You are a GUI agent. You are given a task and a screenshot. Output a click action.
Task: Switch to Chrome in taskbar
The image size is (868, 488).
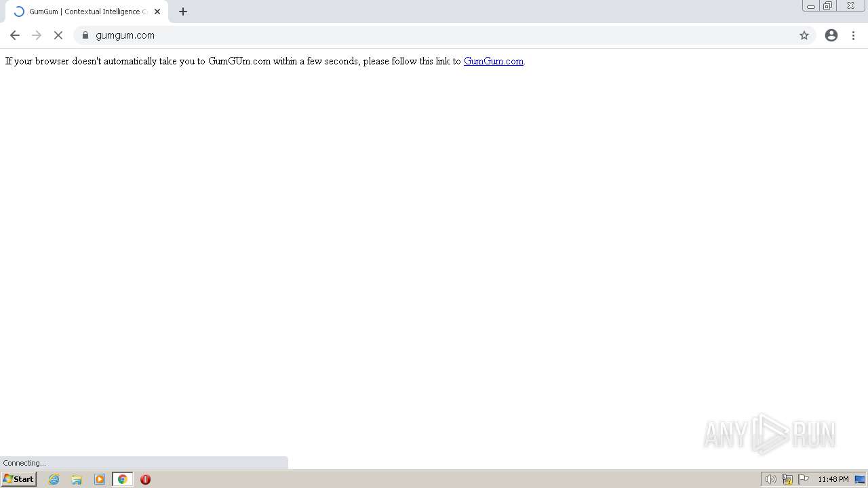click(123, 479)
